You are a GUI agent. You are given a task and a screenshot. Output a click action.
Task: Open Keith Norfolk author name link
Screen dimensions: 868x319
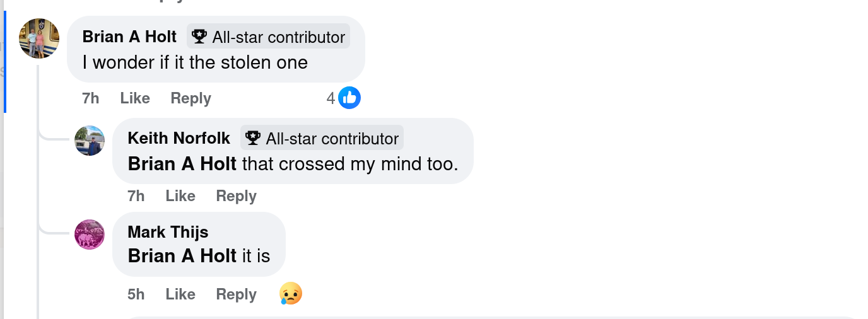point(179,139)
